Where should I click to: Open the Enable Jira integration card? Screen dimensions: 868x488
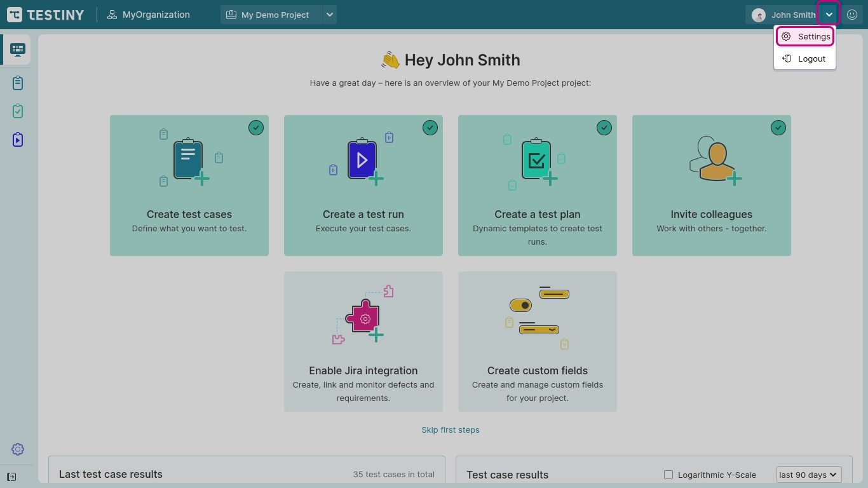click(363, 342)
